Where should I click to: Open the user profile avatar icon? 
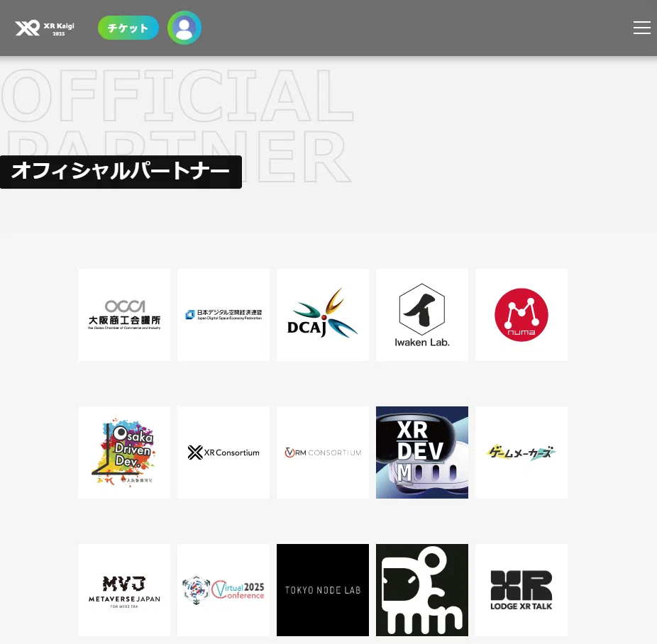[x=184, y=28]
